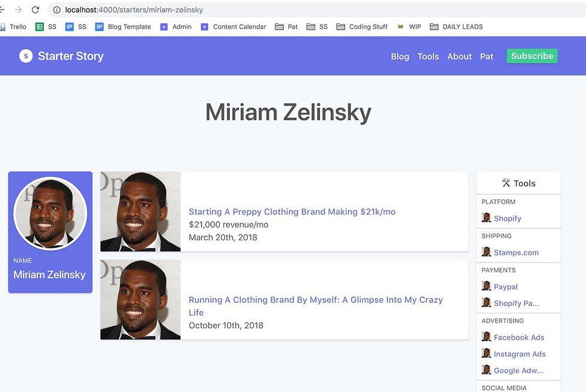Click the Paypal tool icon
This screenshot has width=586, height=392.
pyautogui.click(x=486, y=286)
